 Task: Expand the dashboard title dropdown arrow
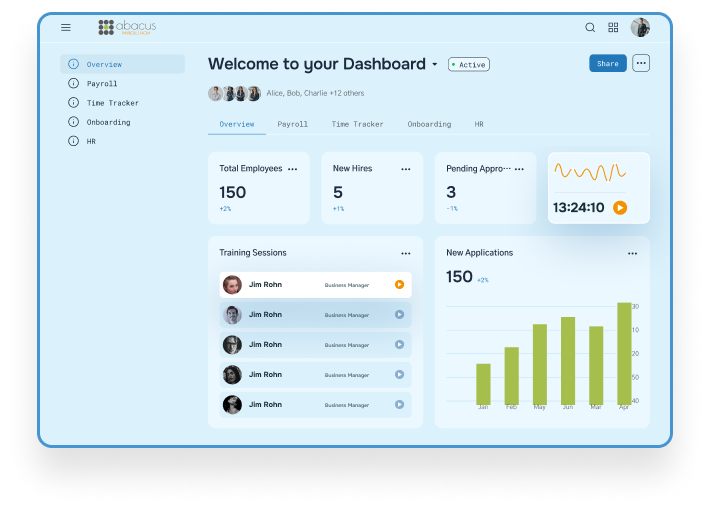pyautogui.click(x=435, y=65)
